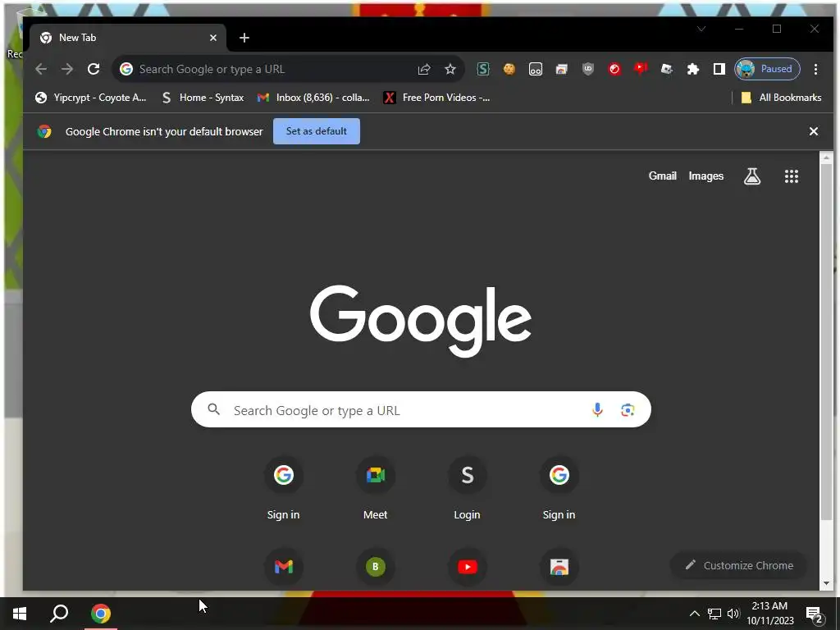The height and width of the screenshot is (630, 840).
Task: Open the second Sign in shortcut
Action: [559, 489]
